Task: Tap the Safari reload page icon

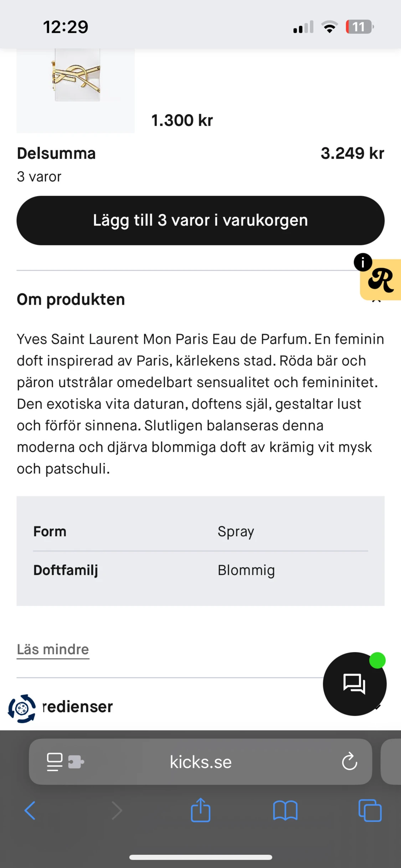Action: (349, 761)
